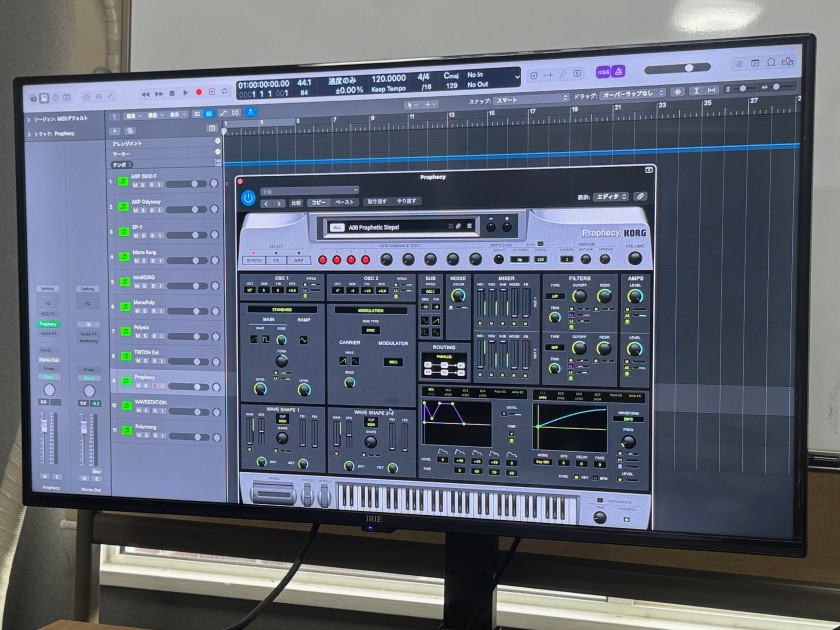
Task: Adjust the horizontal zoom slider
Action: (x=780, y=86)
